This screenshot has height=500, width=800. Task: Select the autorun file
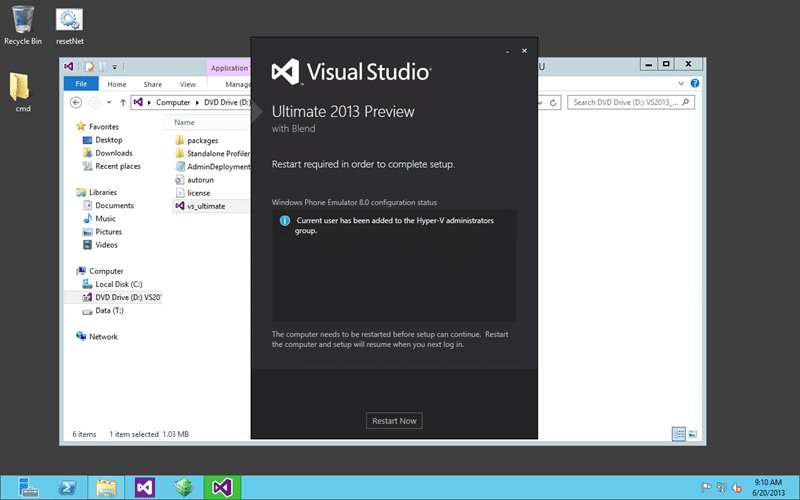pos(199,180)
